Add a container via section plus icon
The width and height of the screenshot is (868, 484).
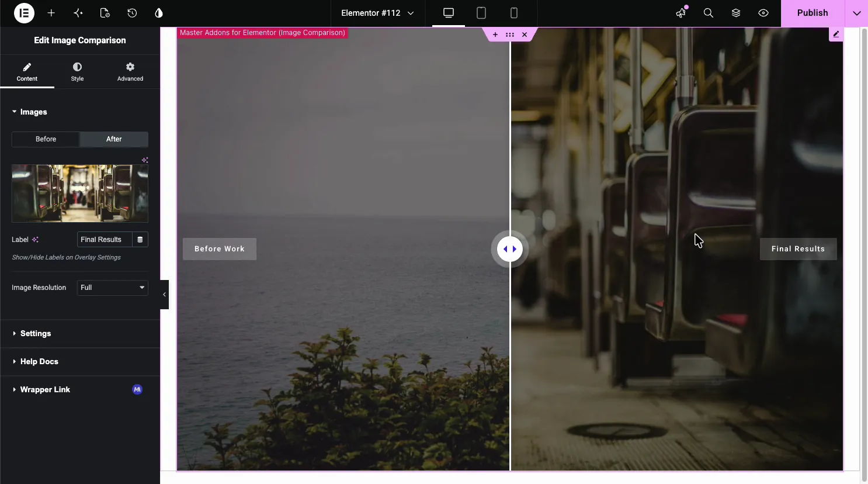(x=495, y=34)
